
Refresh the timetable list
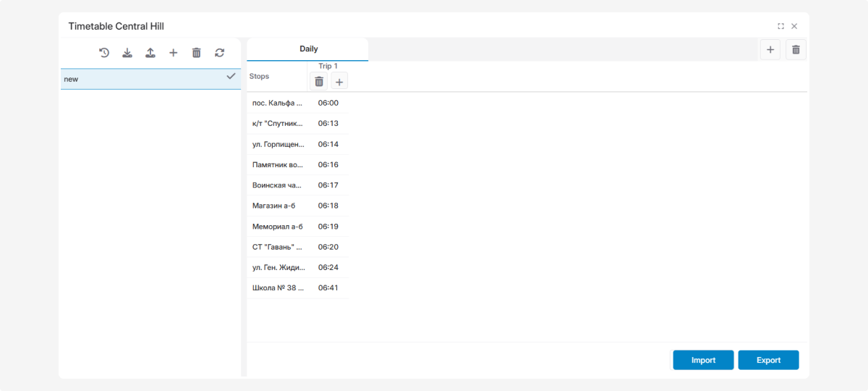click(x=220, y=53)
